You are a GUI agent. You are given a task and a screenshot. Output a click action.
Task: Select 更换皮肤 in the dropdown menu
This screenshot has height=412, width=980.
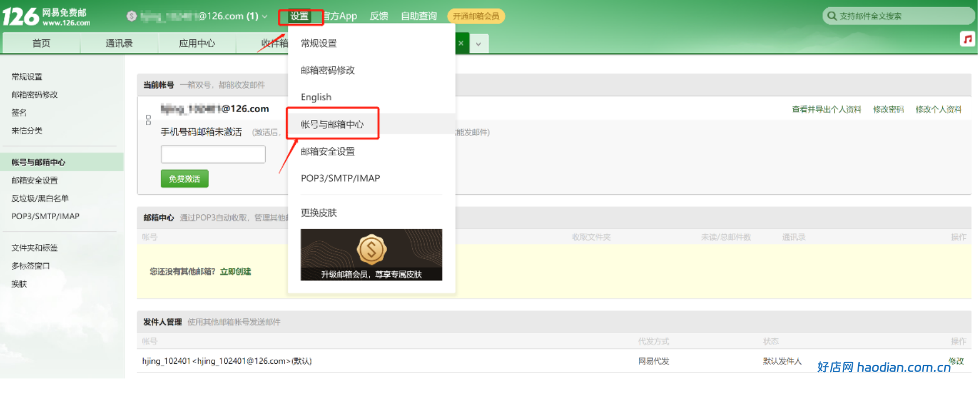(319, 212)
